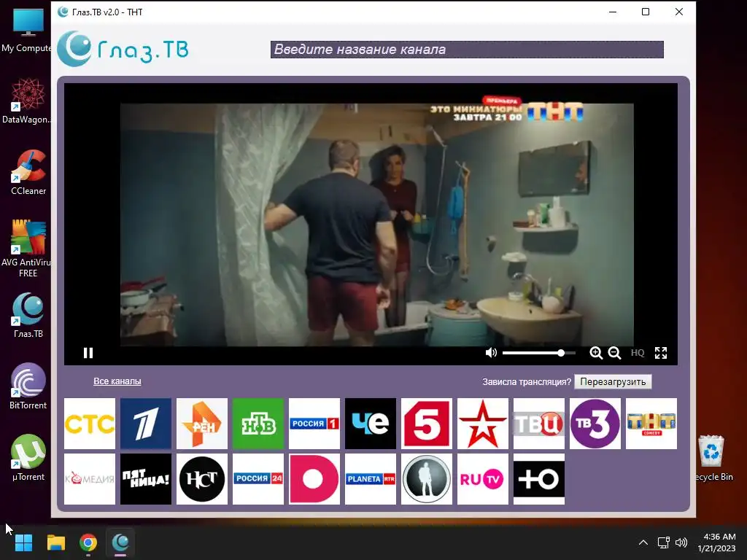Screen dimensions: 747x560
Task: Minimize the Глаз.ТВ window
Action: (613, 12)
